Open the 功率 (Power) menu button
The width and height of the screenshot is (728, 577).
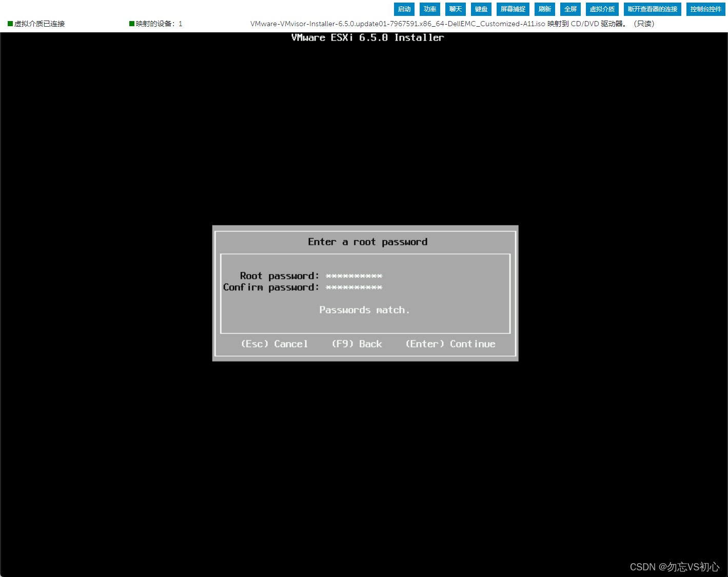click(430, 9)
